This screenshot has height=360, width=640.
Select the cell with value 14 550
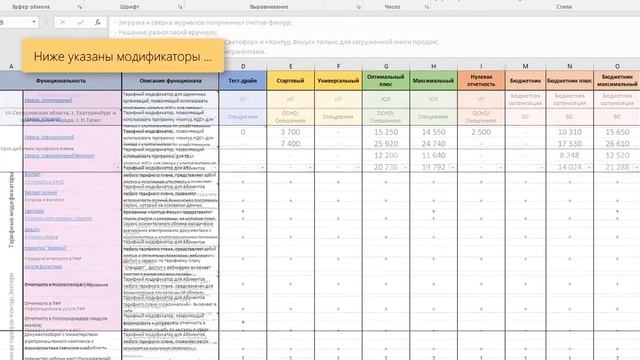click(x=433, y=132)
